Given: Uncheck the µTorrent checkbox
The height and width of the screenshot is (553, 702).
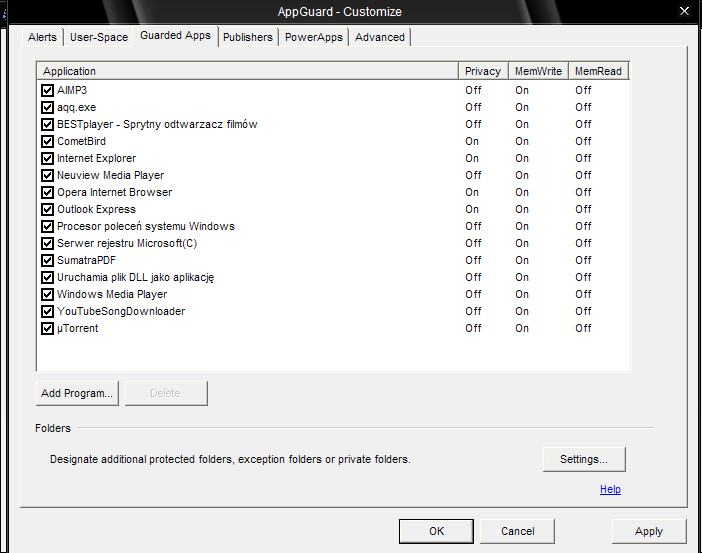Looking at the screenshot, I should [47, 329].
